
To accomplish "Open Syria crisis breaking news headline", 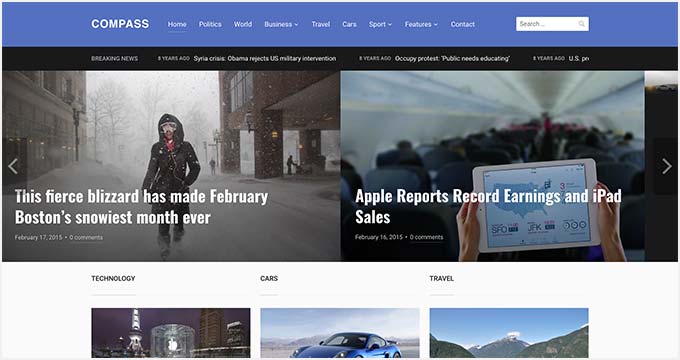I will (265, 59).
